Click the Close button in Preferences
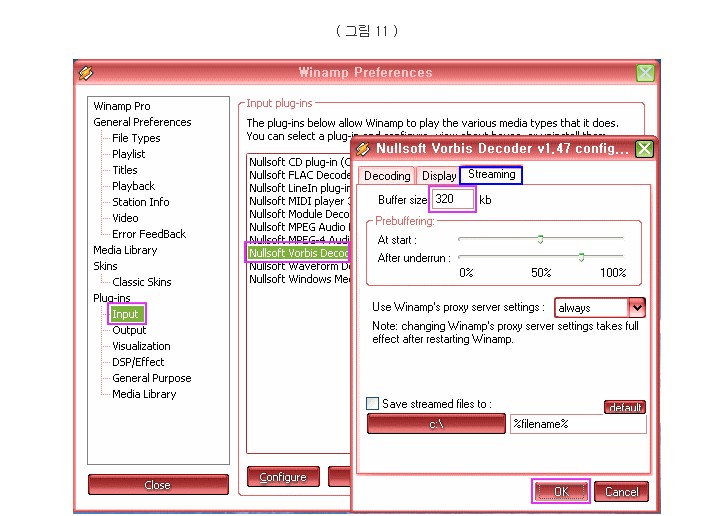The image size is (705, 516). tap(158, 485)
